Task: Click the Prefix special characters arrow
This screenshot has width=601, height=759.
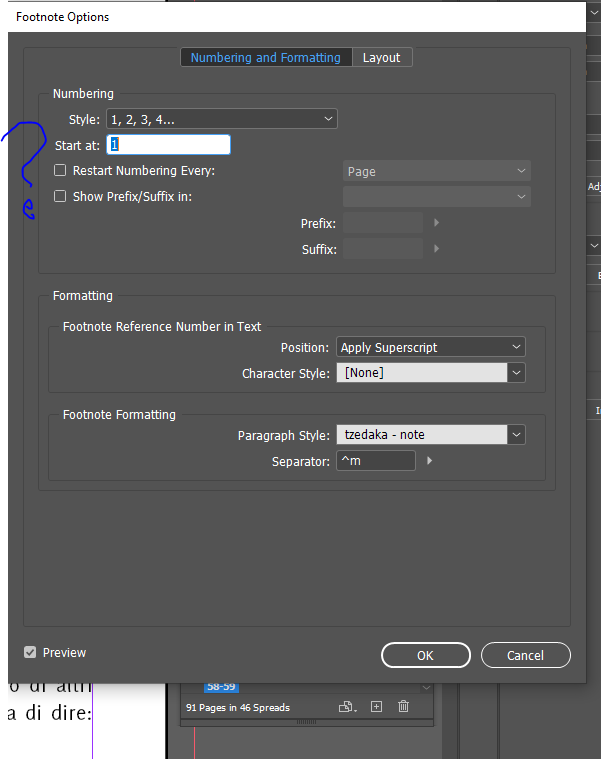Action: [x=436, y=223]
